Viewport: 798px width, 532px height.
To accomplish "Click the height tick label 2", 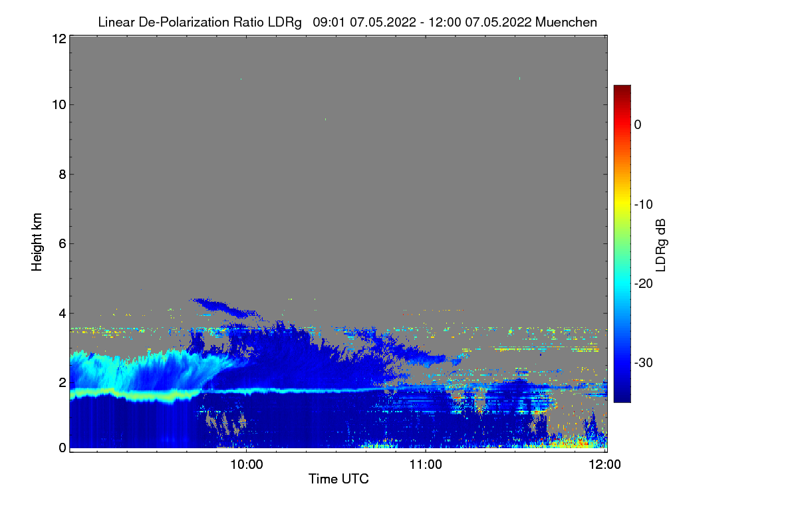I will click(x=62, y=382).
